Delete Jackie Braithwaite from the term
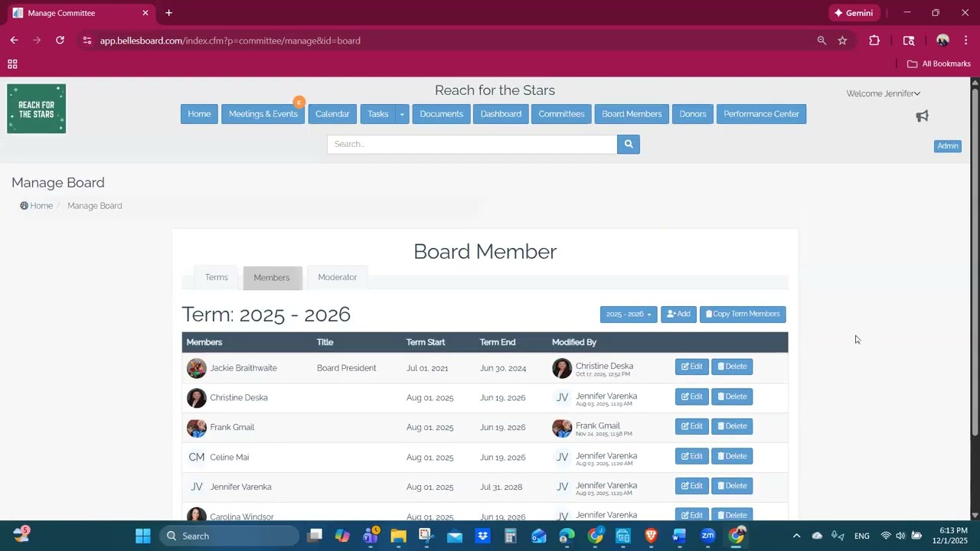The height and width of the screenshot is (551, 980). click(732, 367)
